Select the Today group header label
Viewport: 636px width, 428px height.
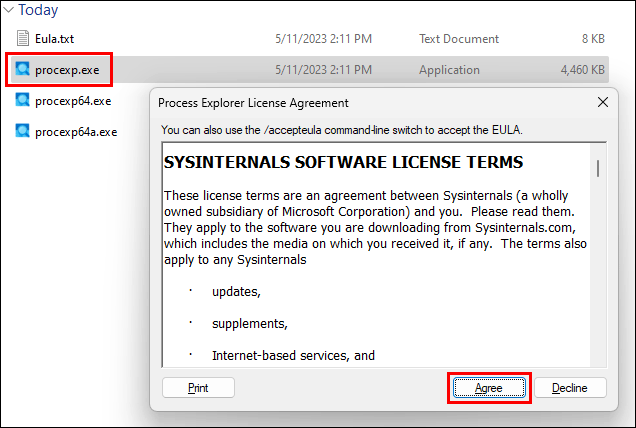pos(38,10)
